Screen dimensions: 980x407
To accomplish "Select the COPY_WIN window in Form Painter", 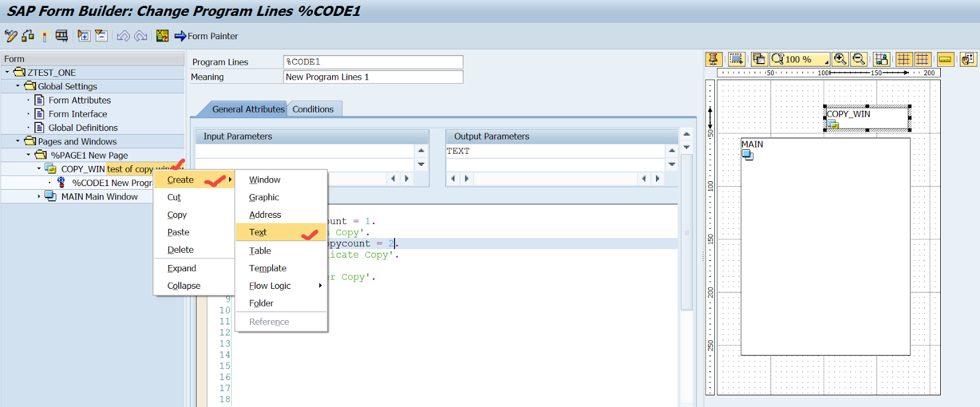I will (867, 118).
